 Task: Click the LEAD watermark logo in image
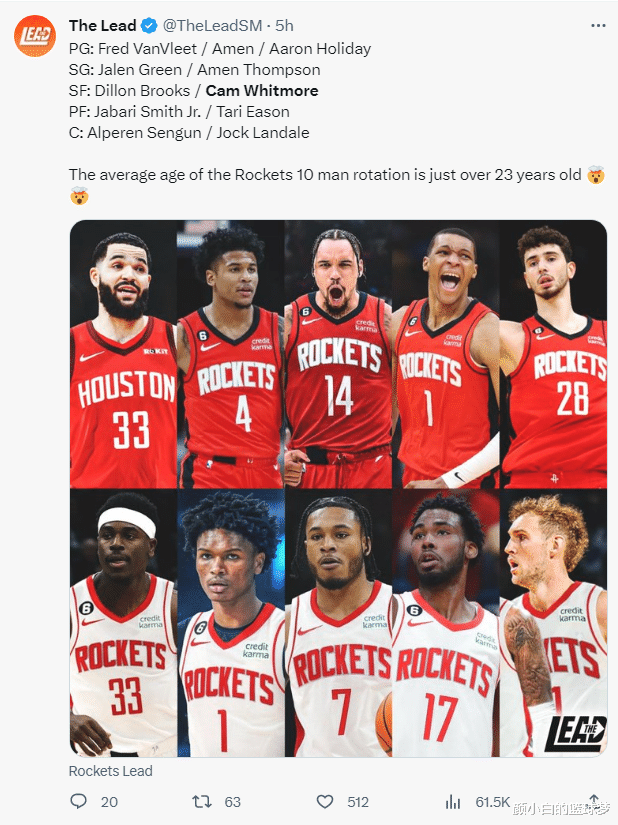[x=575, y=733]
